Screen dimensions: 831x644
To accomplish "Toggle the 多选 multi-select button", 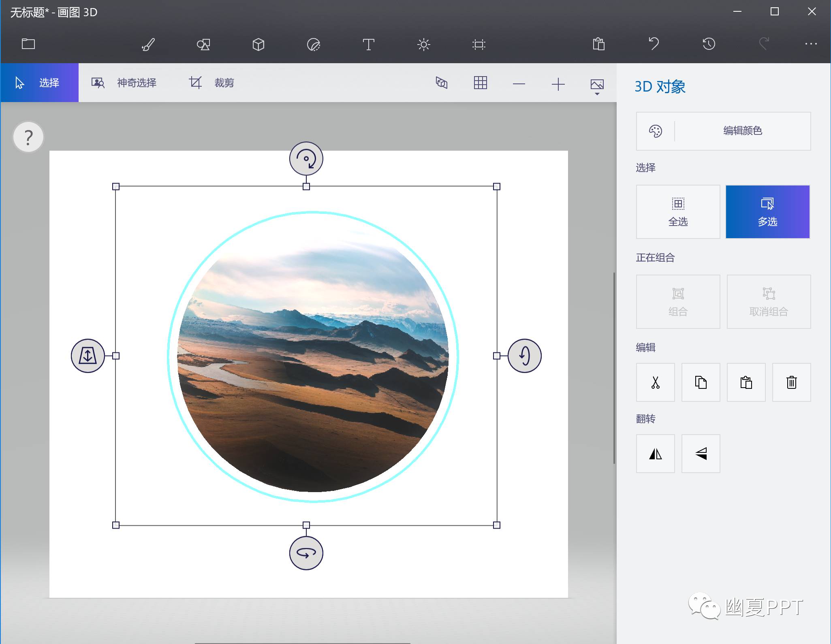I will coord(767,212).
